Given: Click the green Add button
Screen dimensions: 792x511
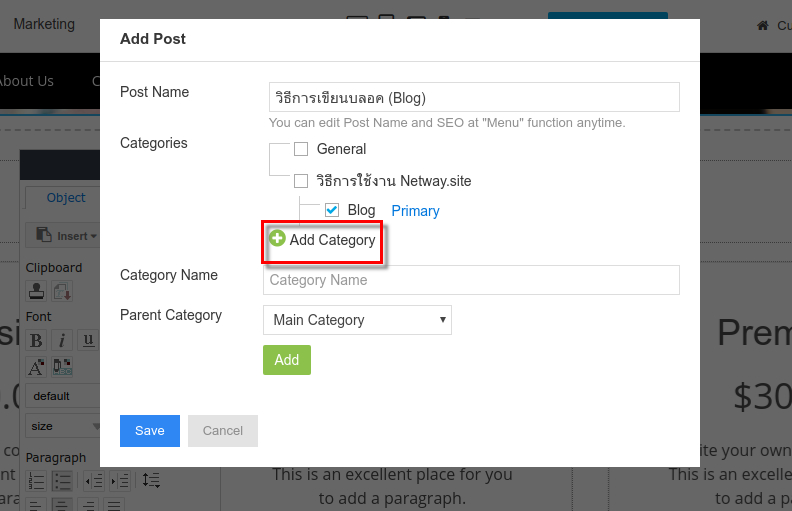Looking at the screenshot, I should click(286, 360).
